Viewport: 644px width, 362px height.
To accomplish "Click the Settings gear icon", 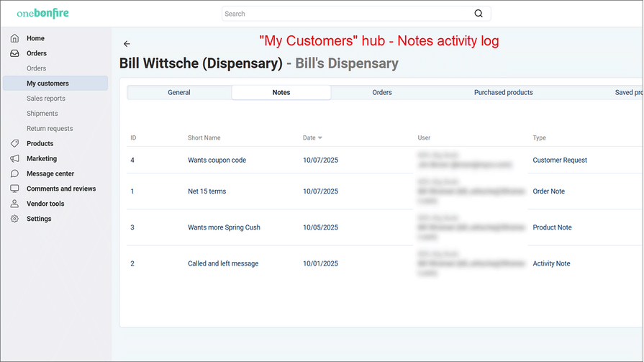I will [14, 219].
